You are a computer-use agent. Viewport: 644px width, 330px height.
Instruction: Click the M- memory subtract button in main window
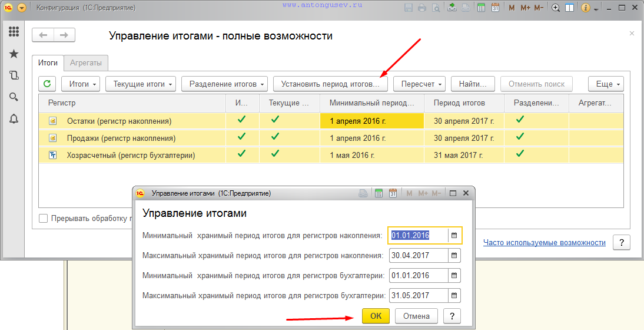coord(539,8)
